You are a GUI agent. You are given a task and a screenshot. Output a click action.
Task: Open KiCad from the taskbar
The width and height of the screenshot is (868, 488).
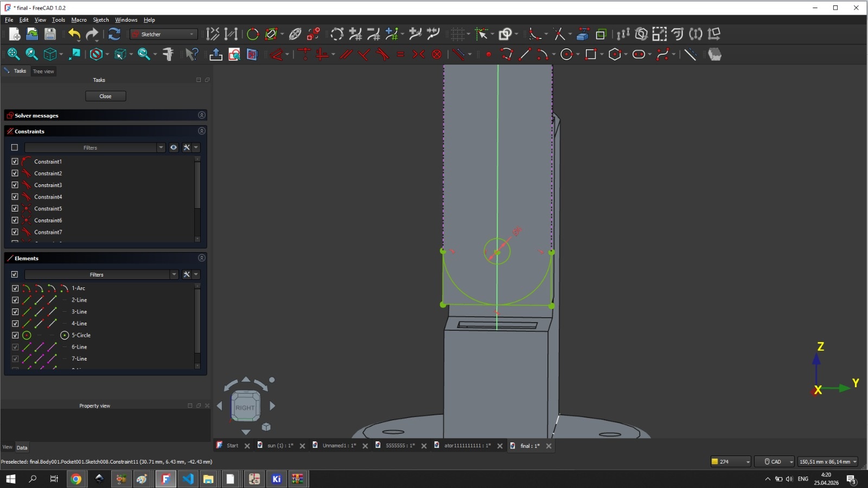(276, 479)
